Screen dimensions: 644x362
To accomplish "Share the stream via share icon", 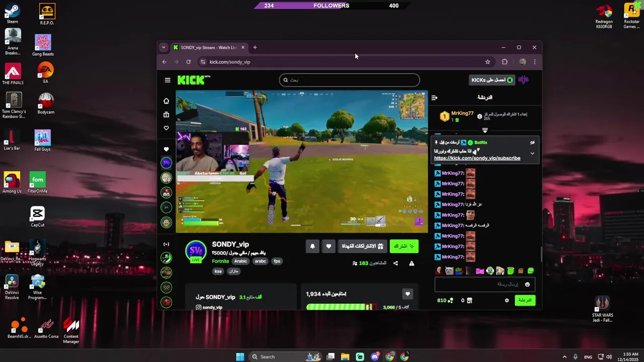I will [395, 263].
